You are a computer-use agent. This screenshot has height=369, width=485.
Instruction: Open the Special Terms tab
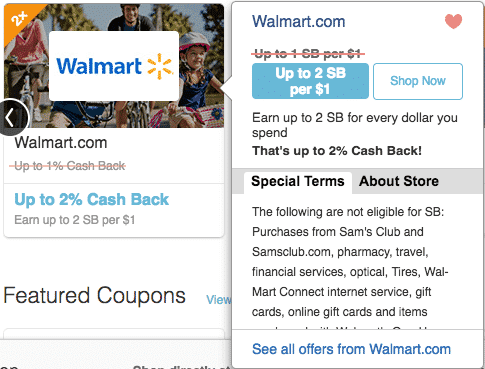tap(298, 182)
